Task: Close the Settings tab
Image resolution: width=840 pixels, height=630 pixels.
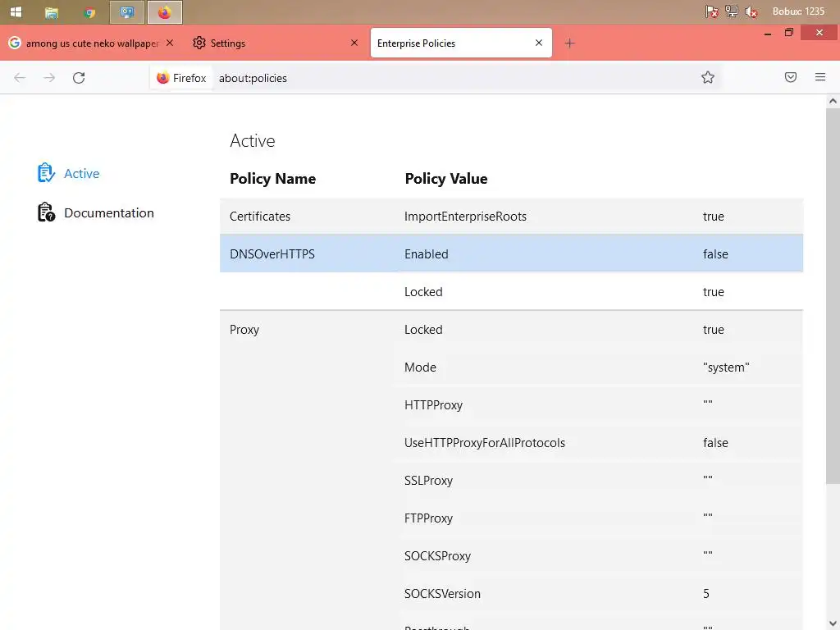Action: 354,43
